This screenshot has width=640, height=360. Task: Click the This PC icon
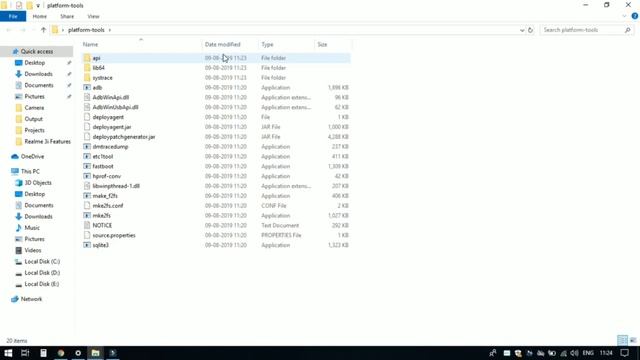(x=15, y=171)
